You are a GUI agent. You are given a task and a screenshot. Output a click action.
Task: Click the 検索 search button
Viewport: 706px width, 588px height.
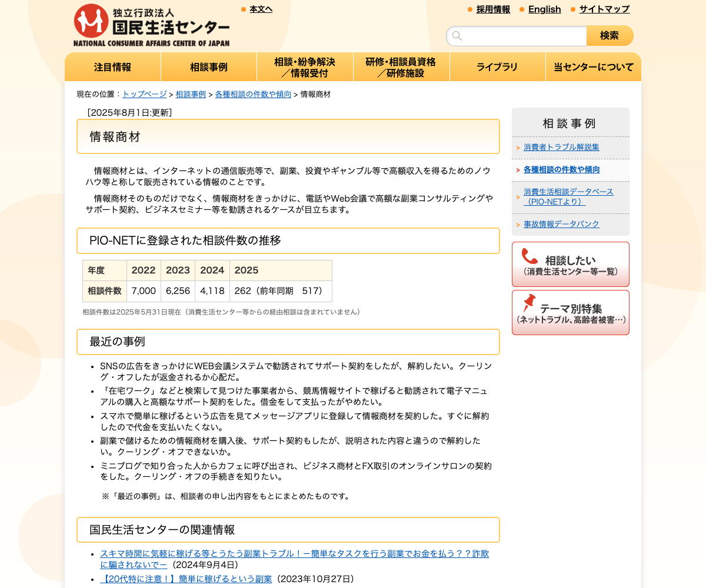(610, 36)
